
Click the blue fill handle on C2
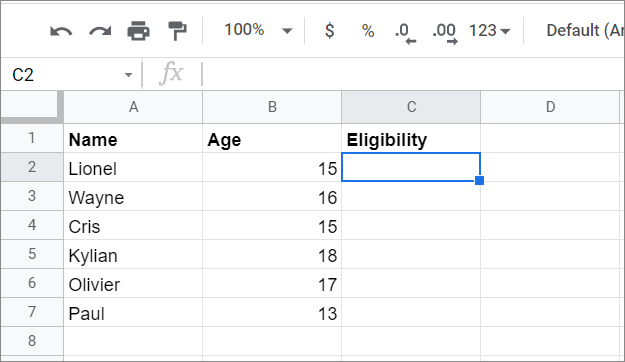point(480,181)
